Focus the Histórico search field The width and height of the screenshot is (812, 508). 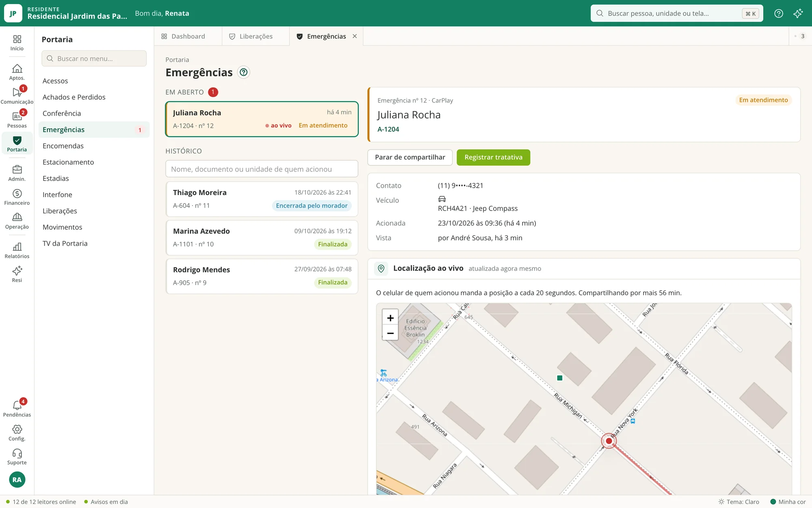(262, 169)
